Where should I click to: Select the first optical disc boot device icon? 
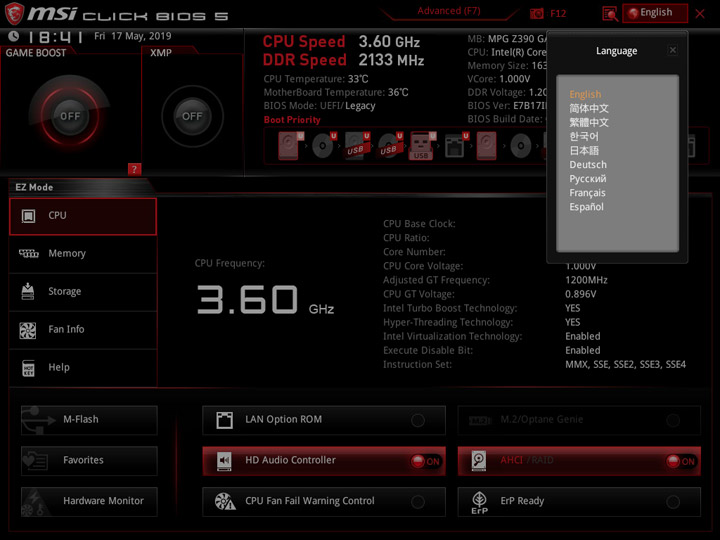(x=323, y=146)
